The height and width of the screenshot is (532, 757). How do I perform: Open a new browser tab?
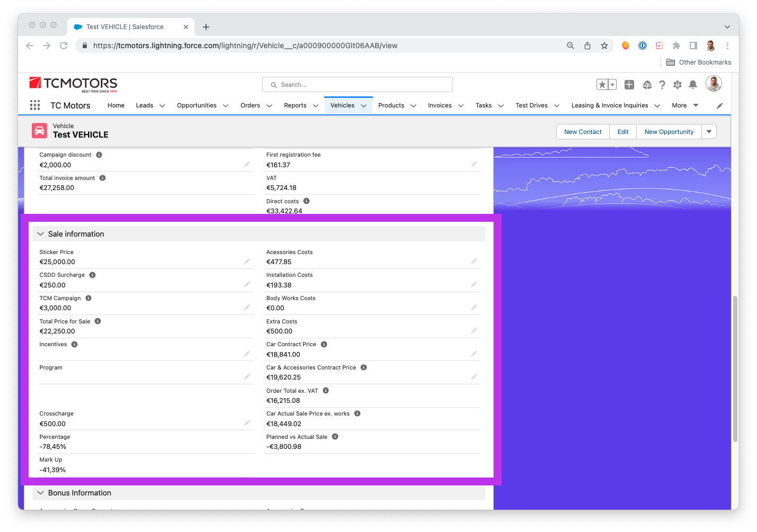pyautogui.click(x=206, y=27)
